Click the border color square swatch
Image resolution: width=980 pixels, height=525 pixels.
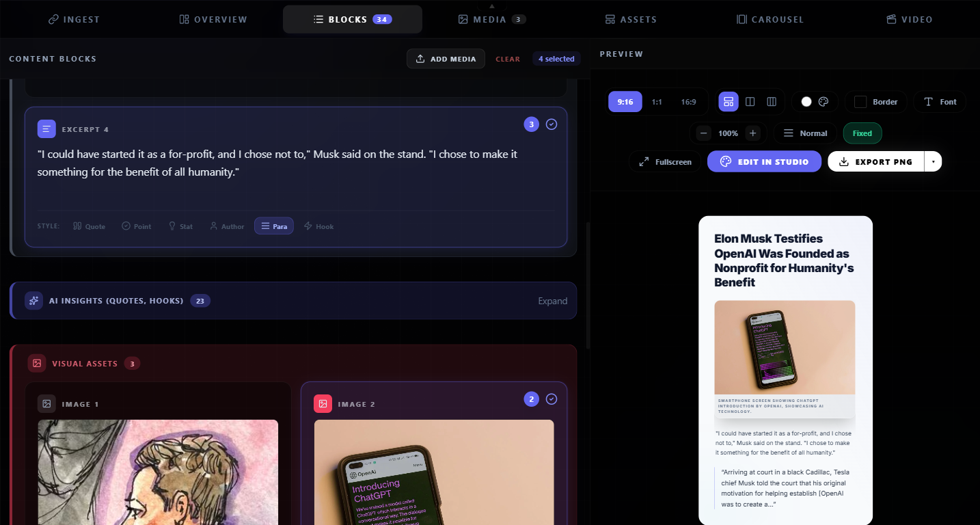[860, 102]
